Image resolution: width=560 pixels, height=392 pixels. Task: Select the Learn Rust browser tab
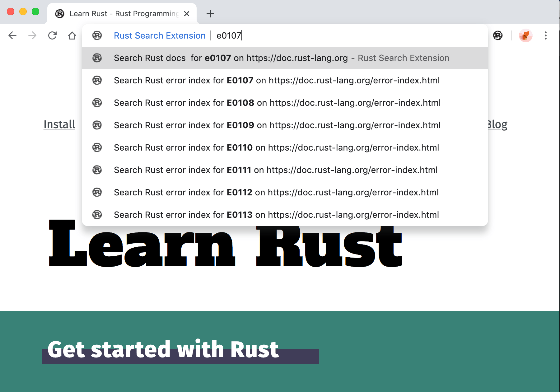point(122,14)
